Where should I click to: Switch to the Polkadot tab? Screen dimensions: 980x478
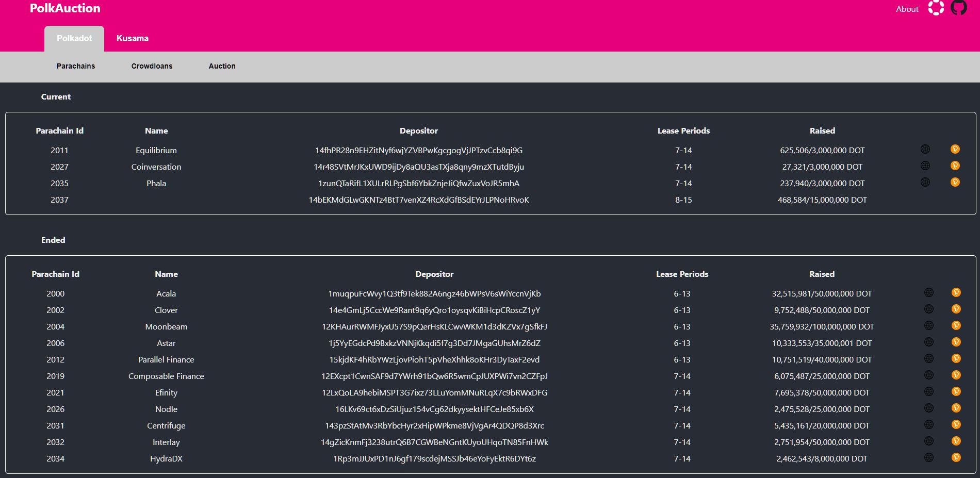[x=74, y=39]
